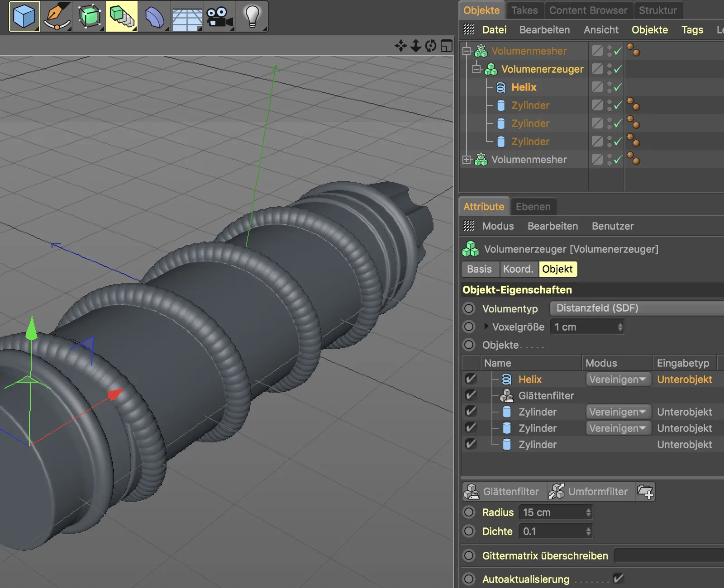Switch to the Content Browser tab
This screenshot has width=724, height=588.
[x=588, y=10]
